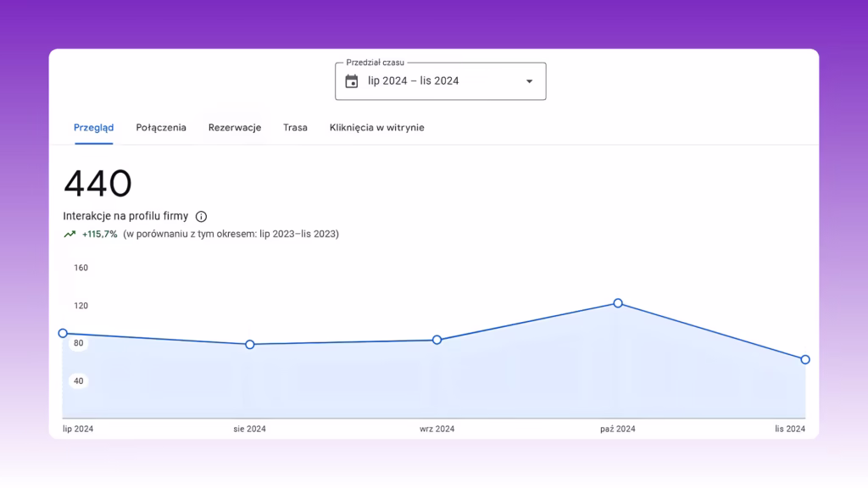
Task: Click the paź 2024 peak data point
Action: point(618,303)
